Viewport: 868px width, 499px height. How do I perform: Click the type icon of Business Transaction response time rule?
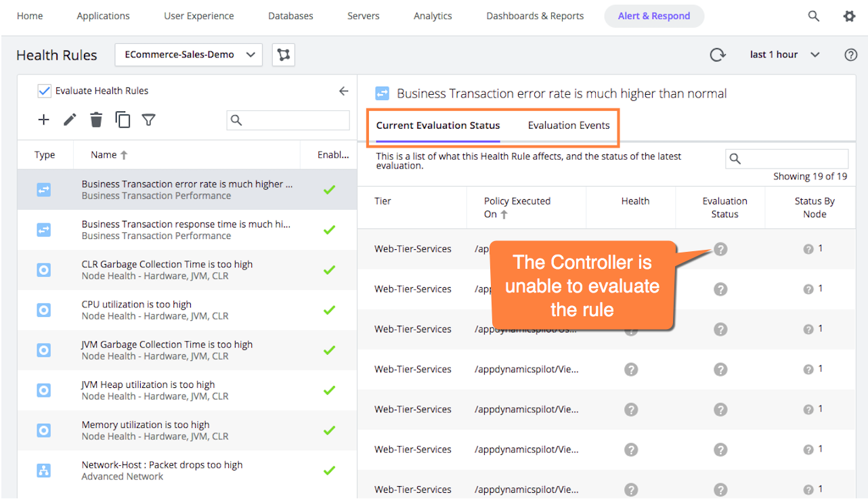coord(43,230)
